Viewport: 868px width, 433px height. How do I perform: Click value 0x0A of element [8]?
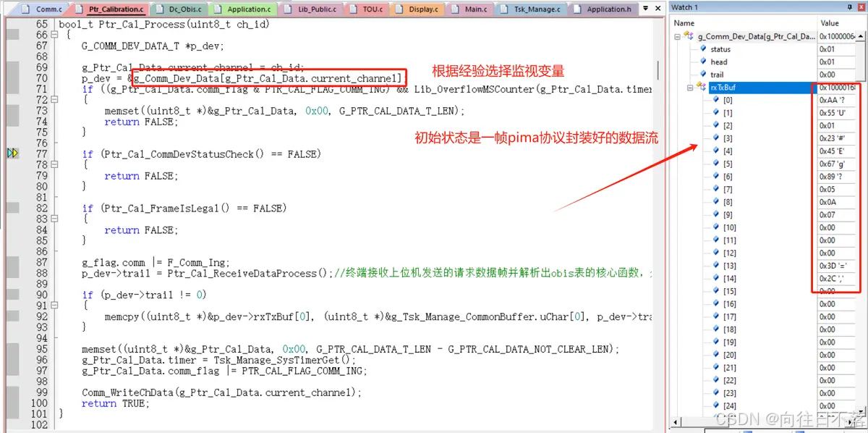pos(827,202)
